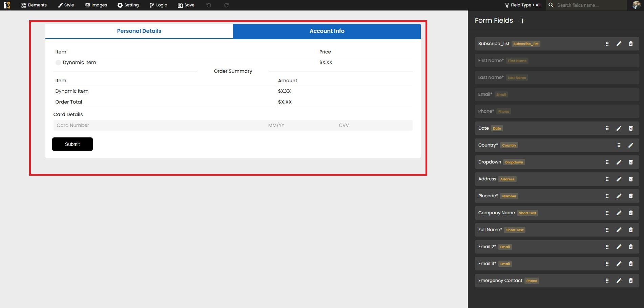The width and height of the screenshot is (644, 308).
Task: Open the Field Type filter dropdown
Action: [522, 5]
